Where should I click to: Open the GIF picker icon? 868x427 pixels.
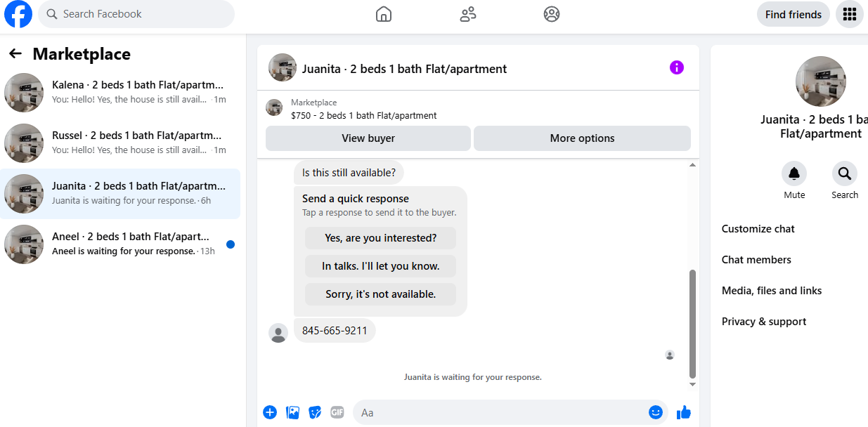pos(337,412)
